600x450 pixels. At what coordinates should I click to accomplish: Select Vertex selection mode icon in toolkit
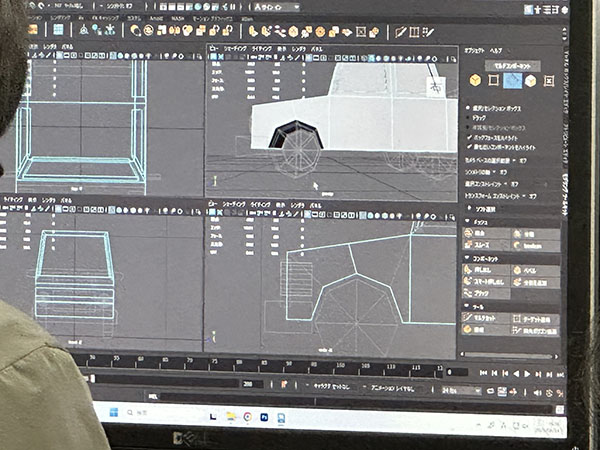point(493,80)
